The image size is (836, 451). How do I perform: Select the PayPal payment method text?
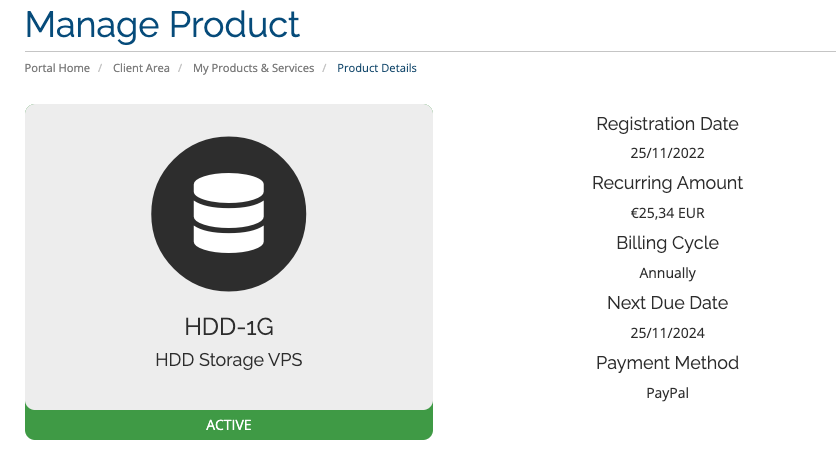click(667, 393)
